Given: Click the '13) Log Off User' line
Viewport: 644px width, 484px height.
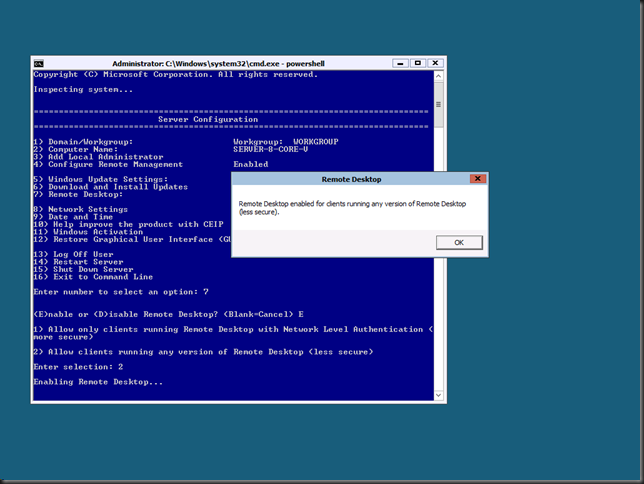Looking at the screenshot, I should (x=73, y=254).
